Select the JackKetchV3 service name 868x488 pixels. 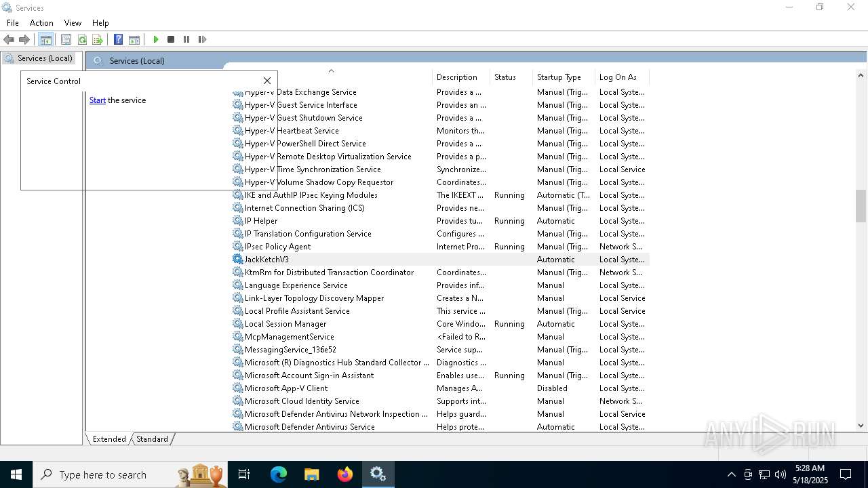click(x=267, y=260)
